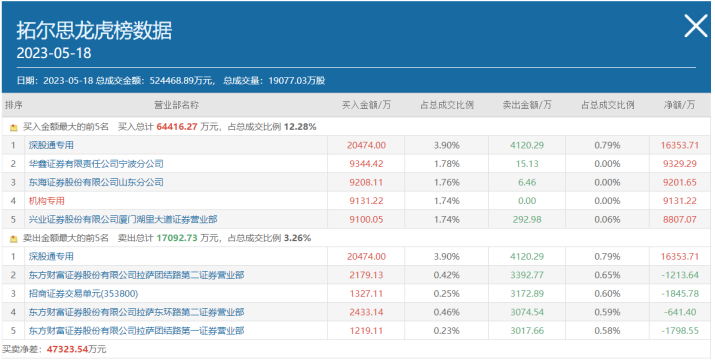This screenshot has height=362, width=715.
Task: Click net amount 8807.07
Action: [680, 219]
